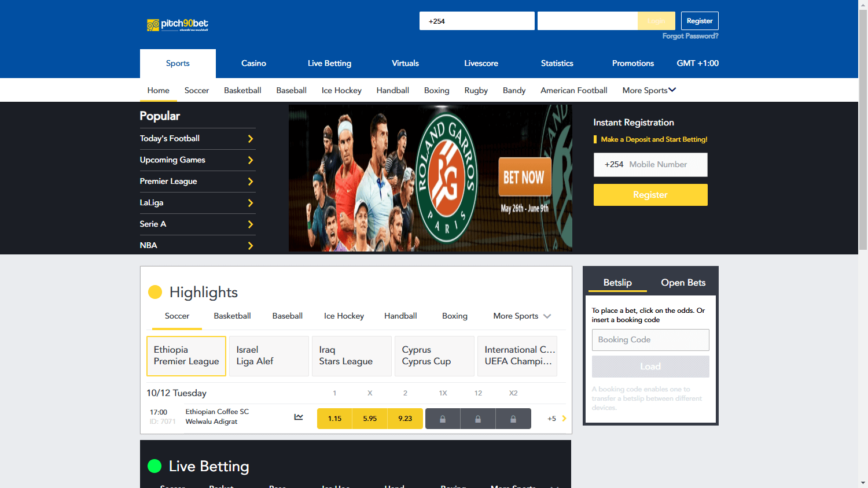Click the Login button
This screenshot has height=488, width=868.
(656, 21)
